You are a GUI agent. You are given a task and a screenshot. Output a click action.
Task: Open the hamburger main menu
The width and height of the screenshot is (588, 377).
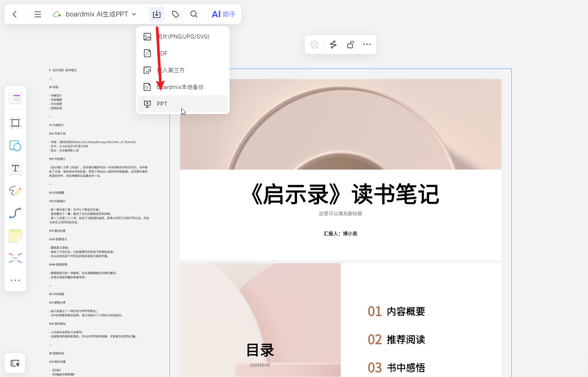(x=38, y=14)
